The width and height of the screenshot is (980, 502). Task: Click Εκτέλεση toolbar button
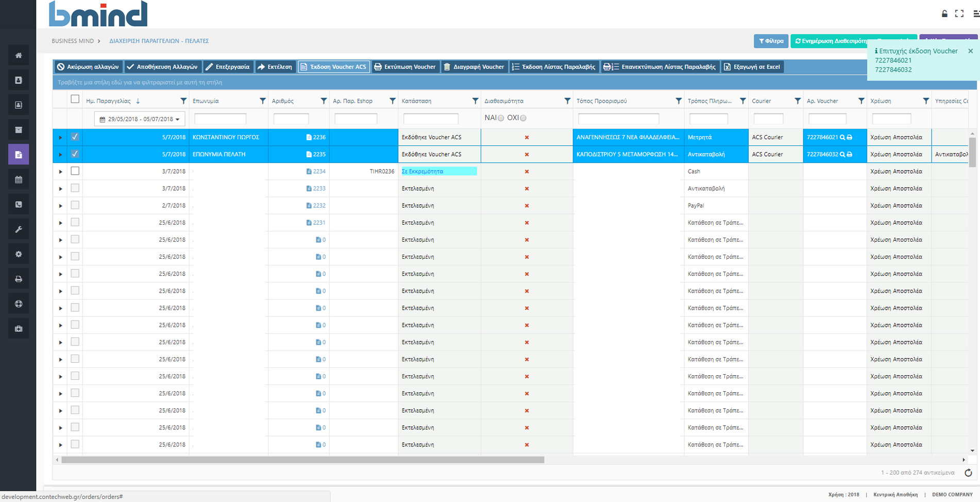275,67
